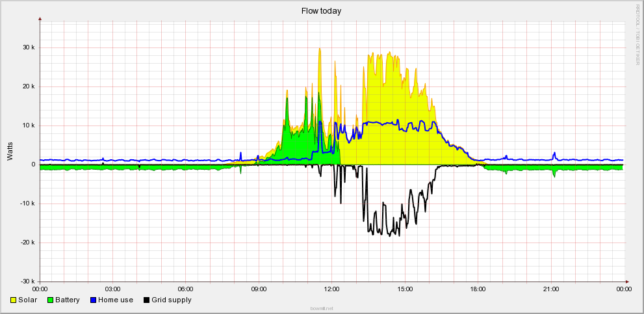The image size is (644, 314).
Task: Open the bowmill.net footer link
Action: point(321,309)
